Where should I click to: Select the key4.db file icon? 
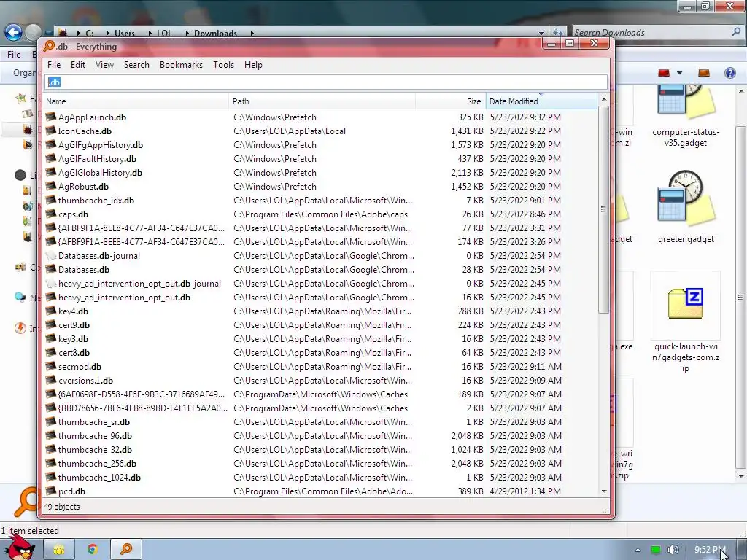(50, 311)
